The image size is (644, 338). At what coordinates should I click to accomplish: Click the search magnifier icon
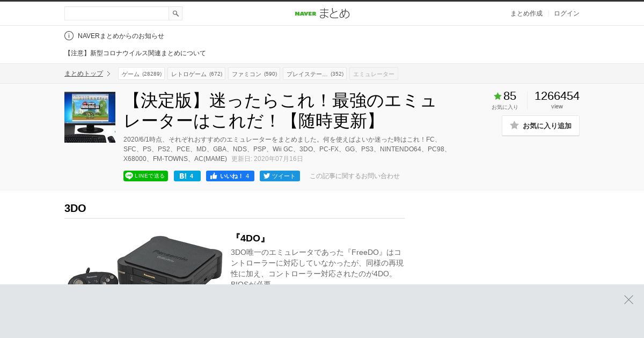pos(175,13)
